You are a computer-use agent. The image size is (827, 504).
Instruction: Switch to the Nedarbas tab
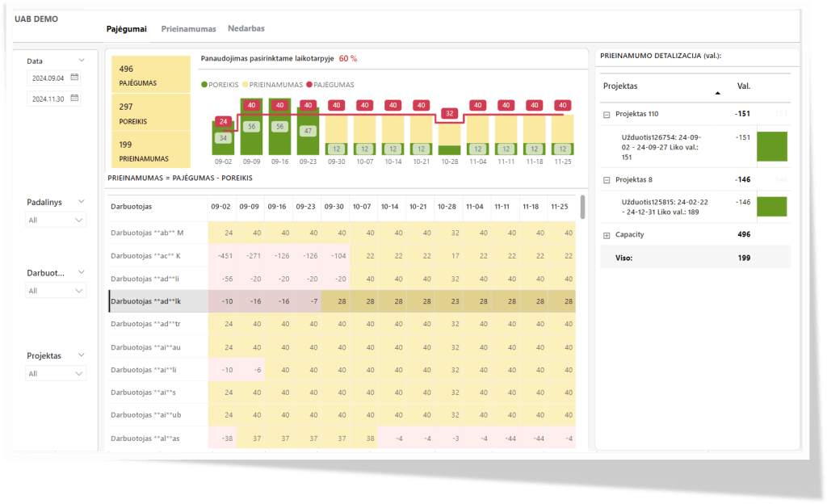pyautogui.click(x=246, y=29)
